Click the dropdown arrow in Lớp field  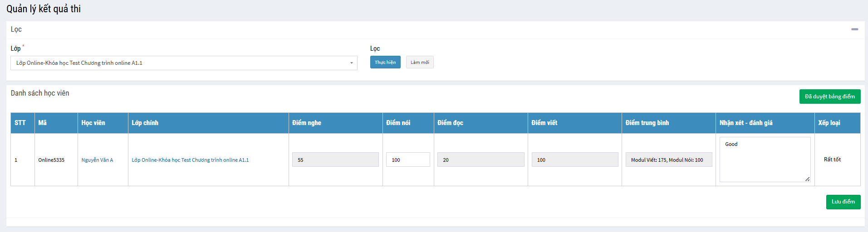tap(351, 63)
